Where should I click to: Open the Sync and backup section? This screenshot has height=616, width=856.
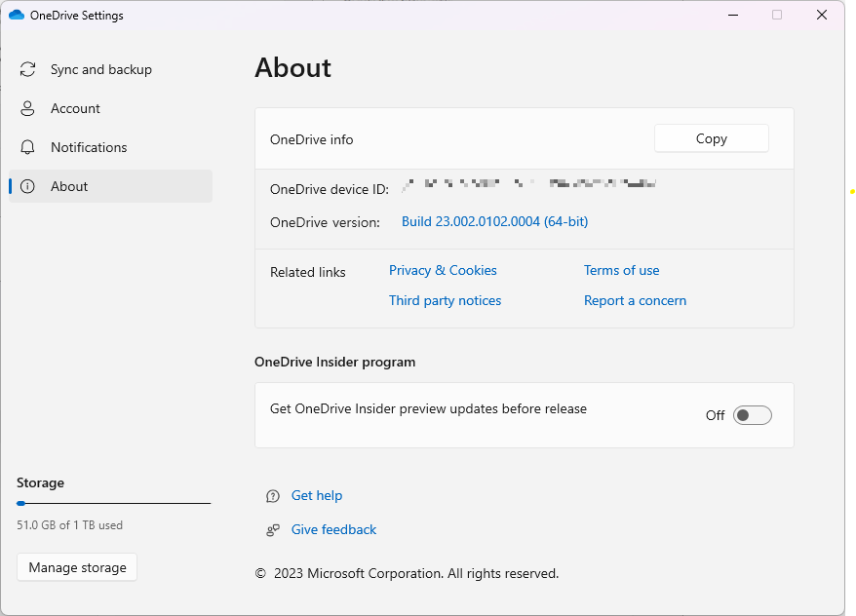point(110,69)
